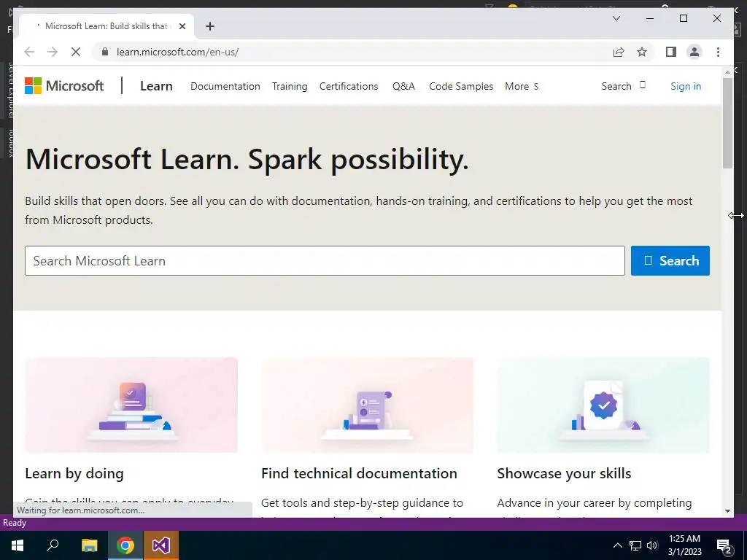Open a new tab with plus icon

pyautogui.click(x=210, y=26)
